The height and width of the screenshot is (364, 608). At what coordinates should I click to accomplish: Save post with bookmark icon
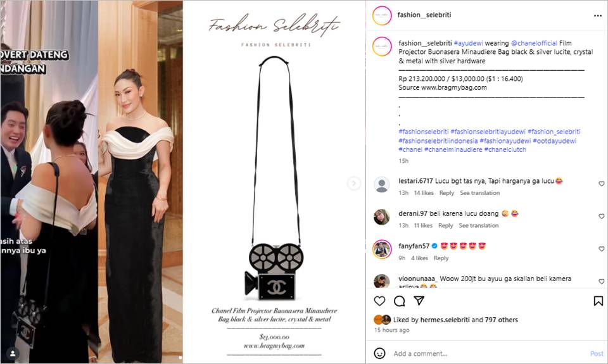(598, 301)
